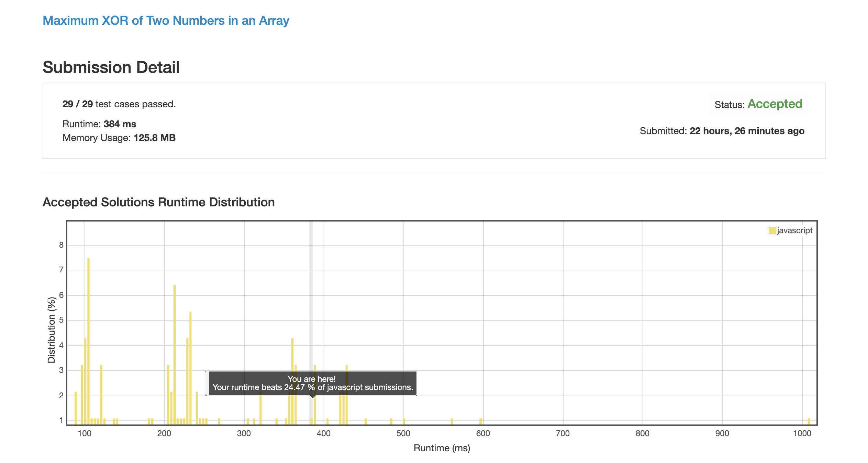Viewport: 868px width, 463px height.
Task: Click the Accepted status text
Action: coord(775,104)
